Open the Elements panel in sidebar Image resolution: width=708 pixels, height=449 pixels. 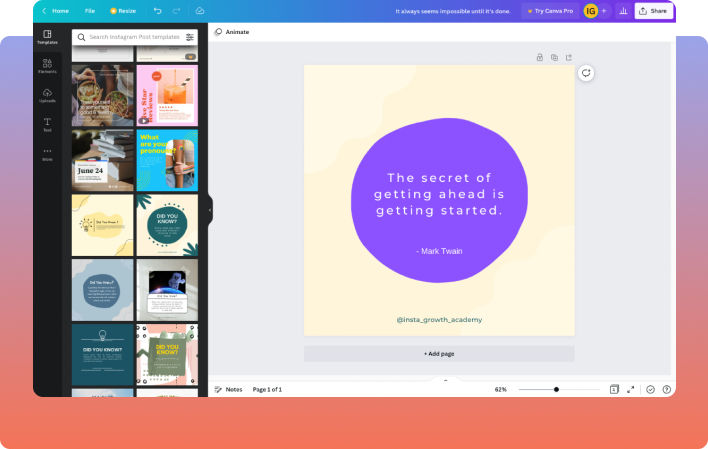click(47, 65)
